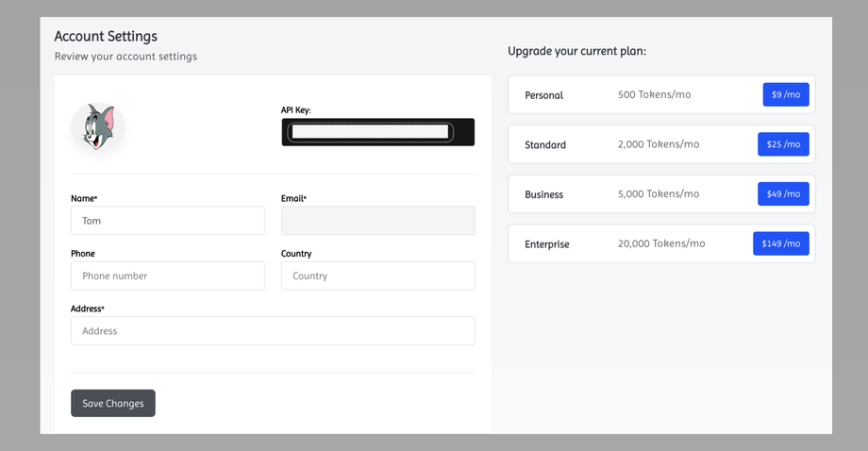868x451 pixels.
Task: Click the 500 Tokens/mo text
Action: coord(654,94)
